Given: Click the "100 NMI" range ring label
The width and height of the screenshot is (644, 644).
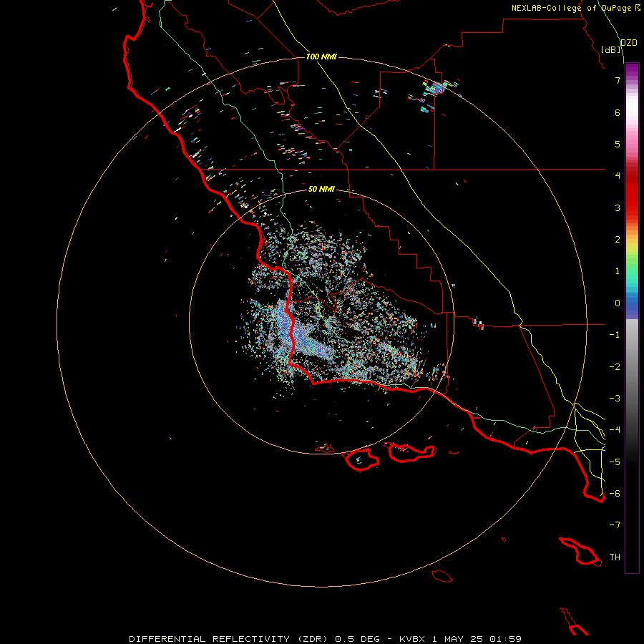Looking at the screenshot, I should 321,57.
